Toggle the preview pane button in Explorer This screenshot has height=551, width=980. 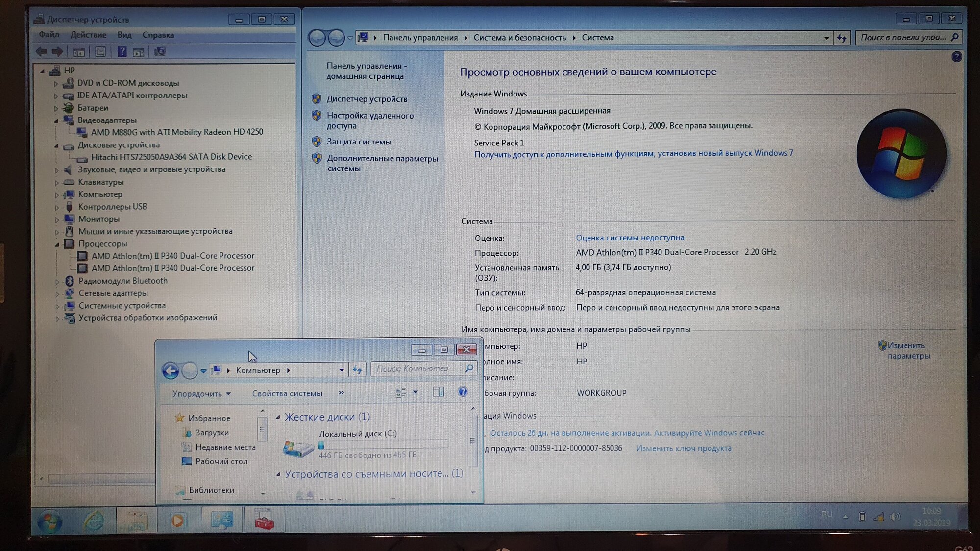439,392
